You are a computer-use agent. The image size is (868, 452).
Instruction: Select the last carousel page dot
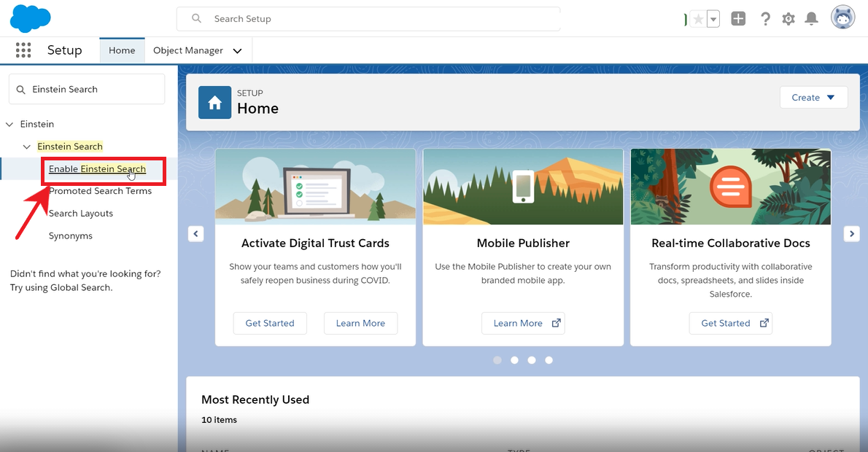tap(549, 360)
